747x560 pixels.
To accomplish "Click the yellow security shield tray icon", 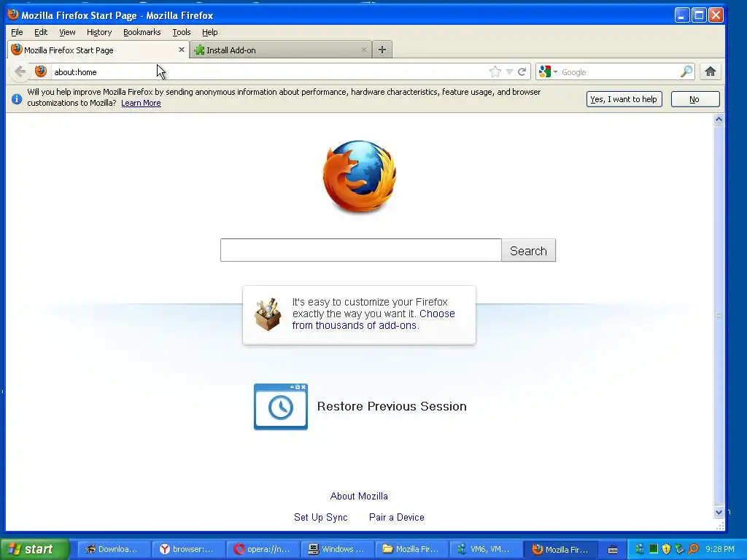I will click(667, 549).
